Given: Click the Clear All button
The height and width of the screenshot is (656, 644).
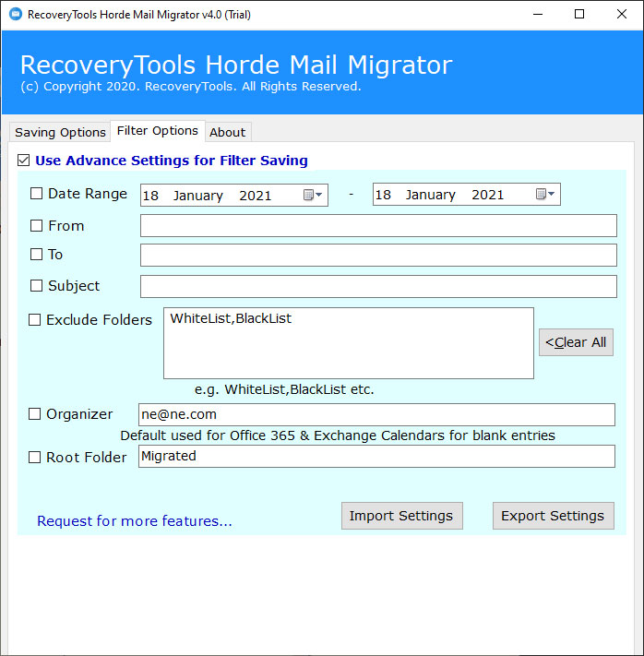Looking at the screenshot, I should tap(576, 342).
